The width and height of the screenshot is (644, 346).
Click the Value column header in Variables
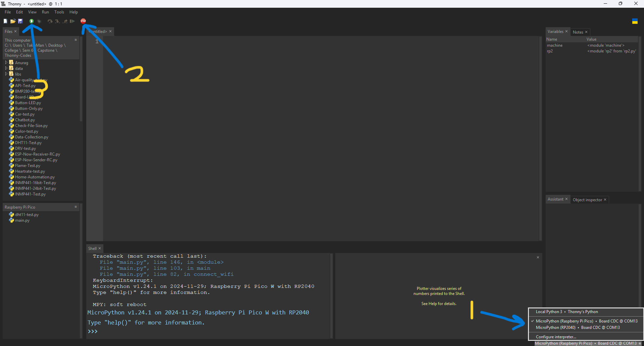pyautogui.click(x=611, y=39)
